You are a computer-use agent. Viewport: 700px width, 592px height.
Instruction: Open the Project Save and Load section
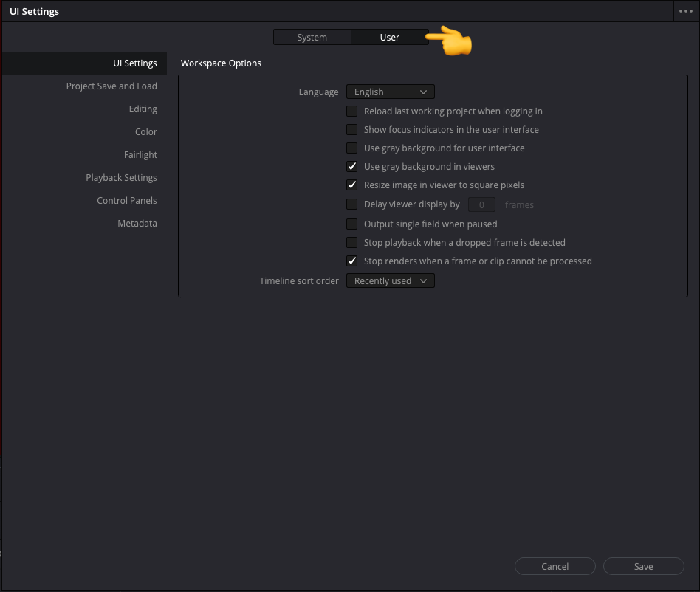[111, 86]
